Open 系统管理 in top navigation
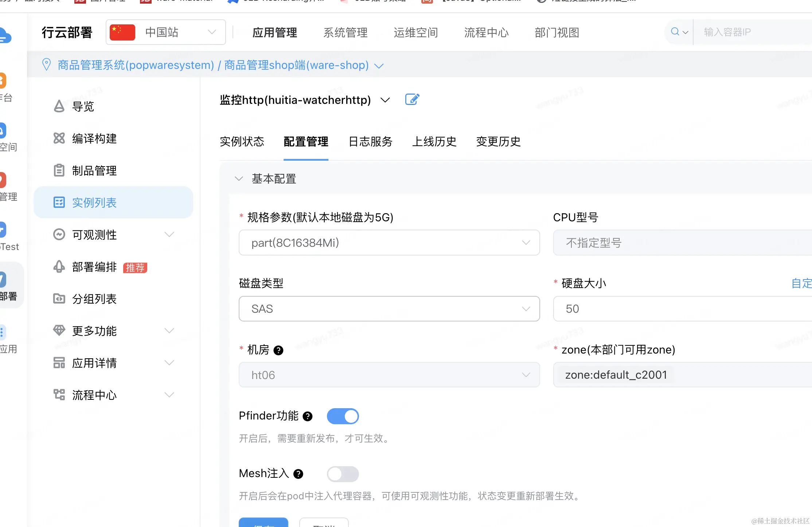Viewport: 812px width, 527px height. tap(345, 32)
